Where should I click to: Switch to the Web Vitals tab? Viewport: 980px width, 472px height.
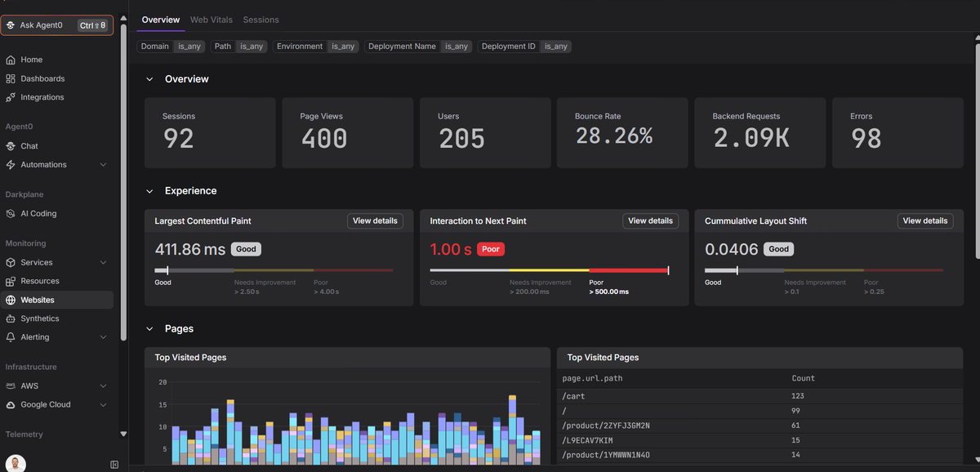211,20
